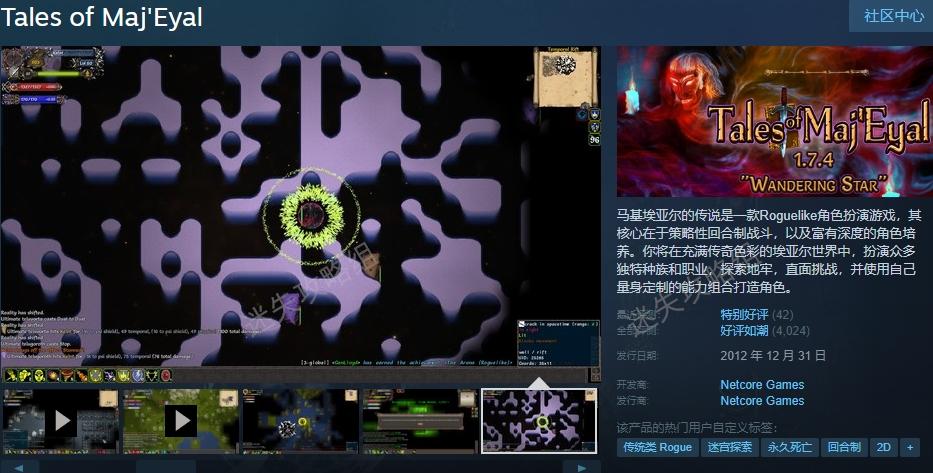933x473 pixels.
Task: Click the status icon showing 96 under minimap
Action: 594,140
